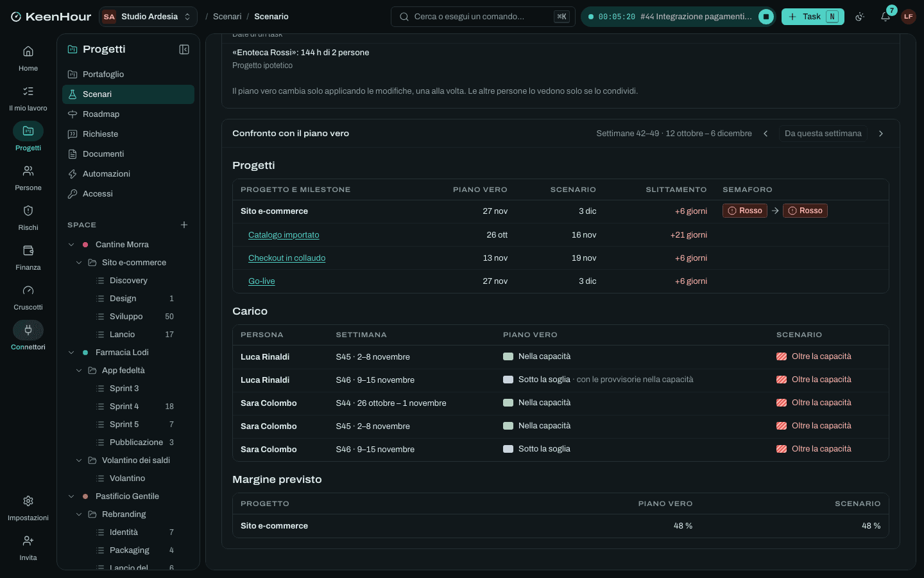
Task: Open the Go-live milestone link
Action: click(262, 281)
